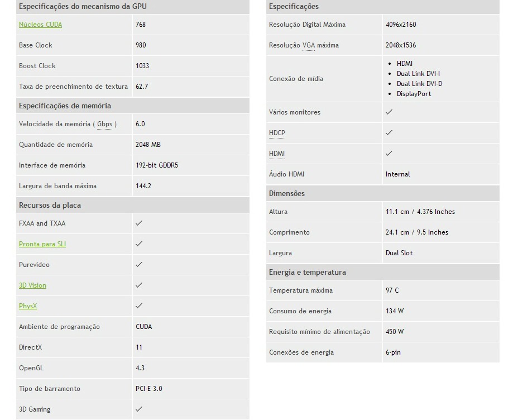Follow the 3D Vision link
Image resolution: width=518 pixels, height=420 pixels.
coord(32,285)
